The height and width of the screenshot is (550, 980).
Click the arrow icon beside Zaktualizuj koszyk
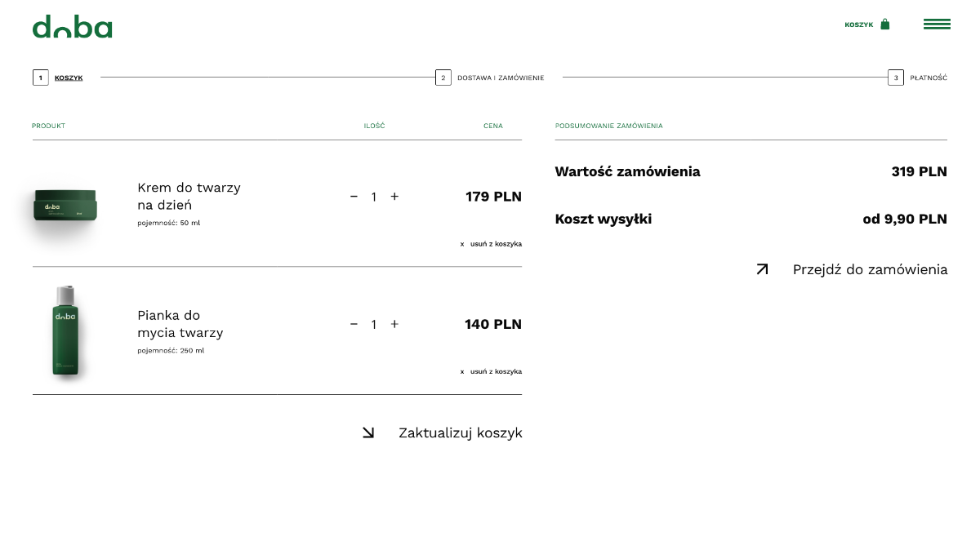click(x=368, y=433)
